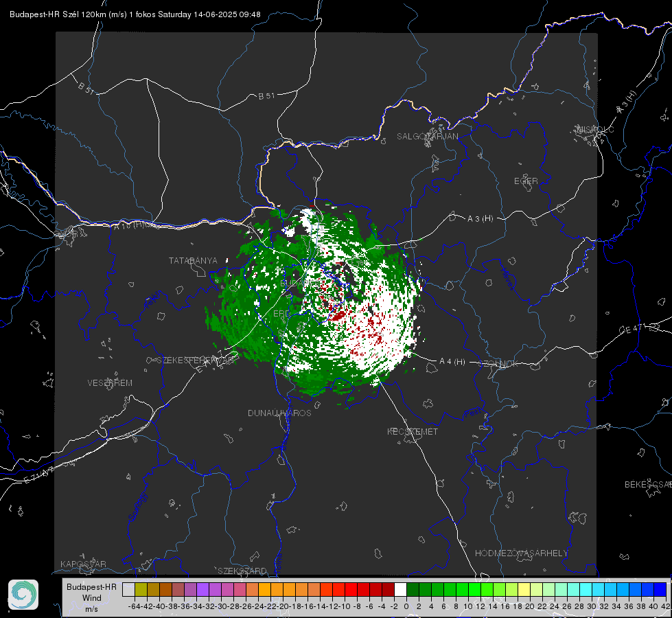
Task: Pick the yellow swatch between 18 and 20
Action: [524, 589]
